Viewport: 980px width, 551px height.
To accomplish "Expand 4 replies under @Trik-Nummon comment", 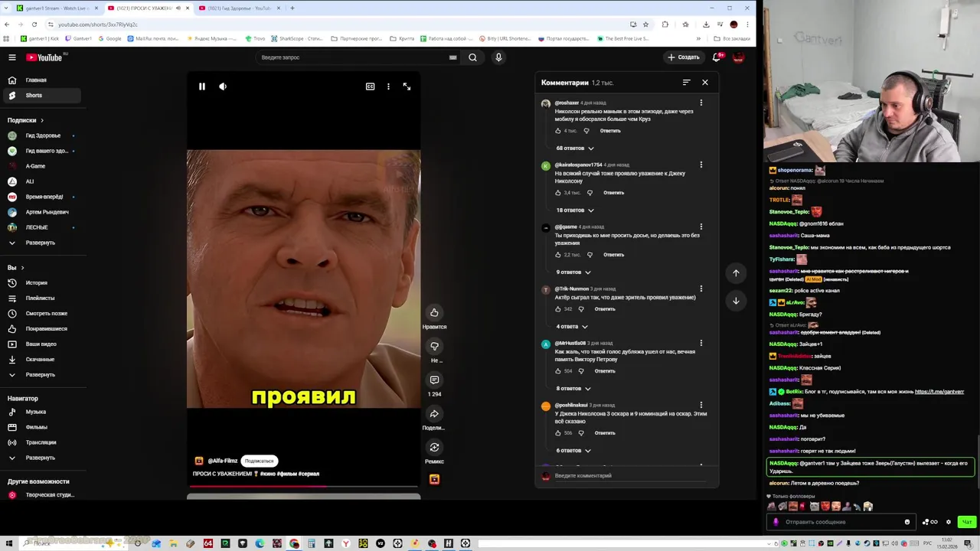I will pyautogui.click(x=571, y=327).
